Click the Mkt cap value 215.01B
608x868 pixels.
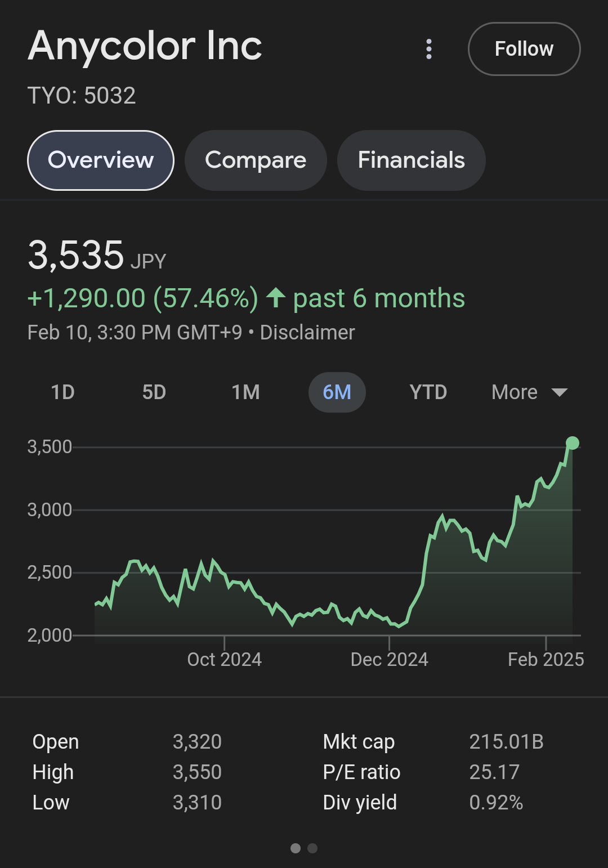(506, 742)
